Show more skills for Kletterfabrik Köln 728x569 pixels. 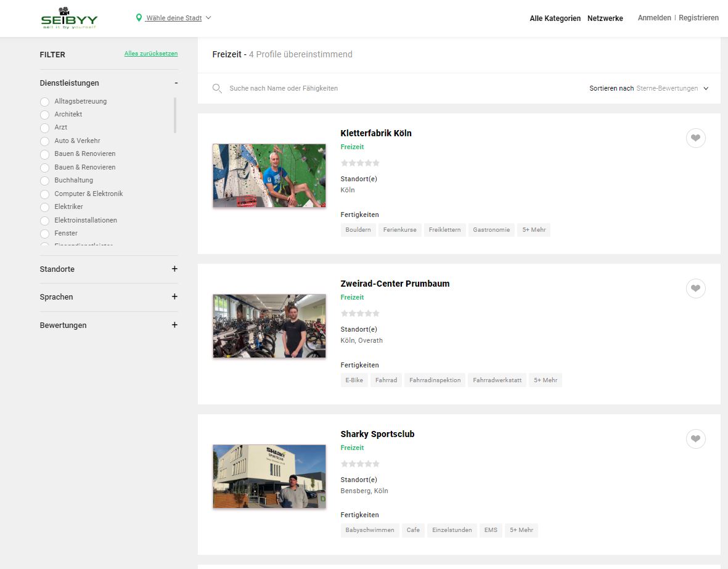point(534,230)
